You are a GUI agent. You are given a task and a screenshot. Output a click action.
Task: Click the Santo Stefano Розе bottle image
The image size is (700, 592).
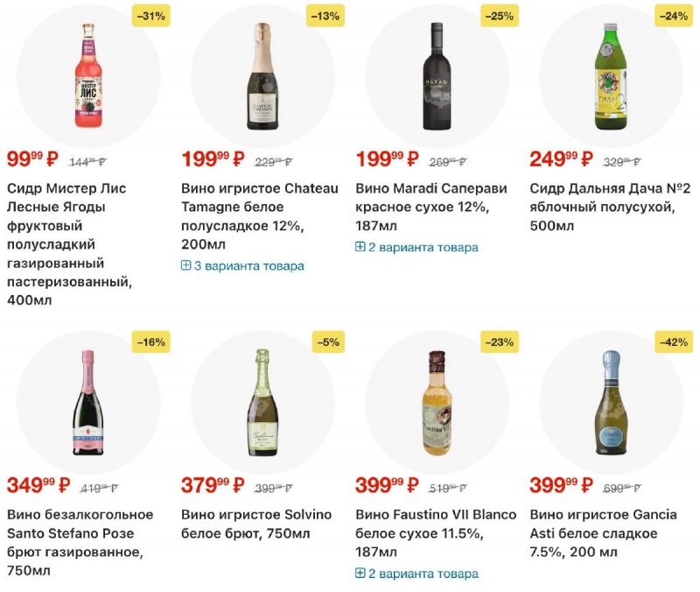(88, 402)
